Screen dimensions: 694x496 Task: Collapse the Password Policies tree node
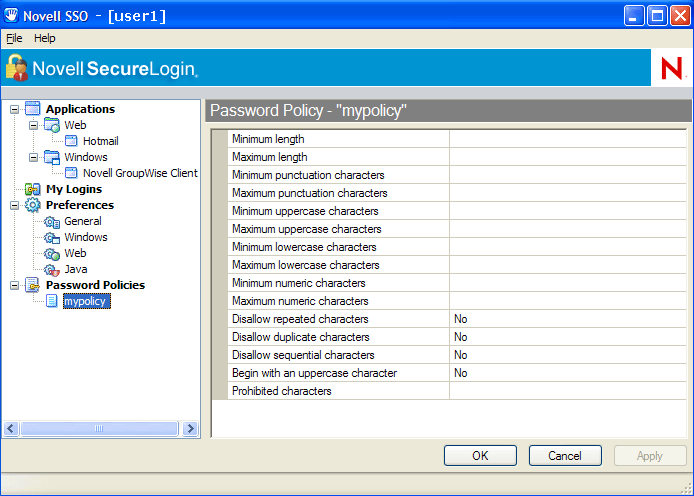(x=15, y=285)
